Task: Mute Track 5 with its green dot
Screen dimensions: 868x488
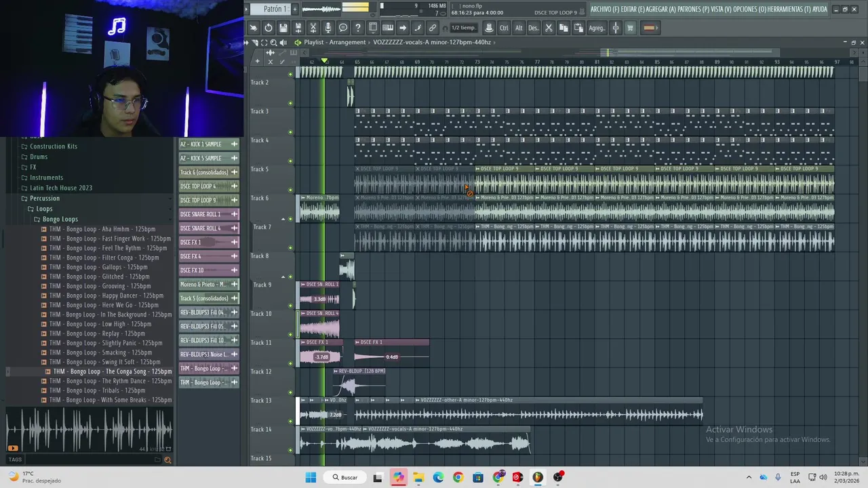Action: [x=291, y=190]
